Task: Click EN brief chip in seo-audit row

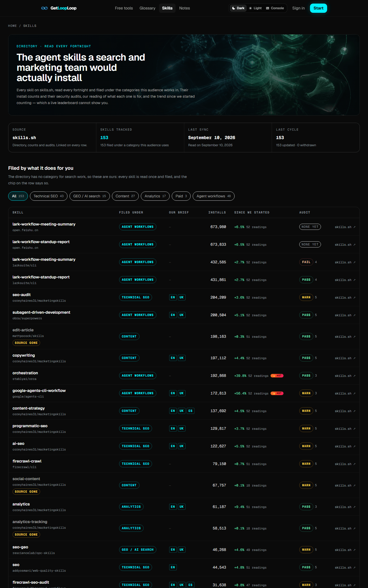Action: click(173, 297)
